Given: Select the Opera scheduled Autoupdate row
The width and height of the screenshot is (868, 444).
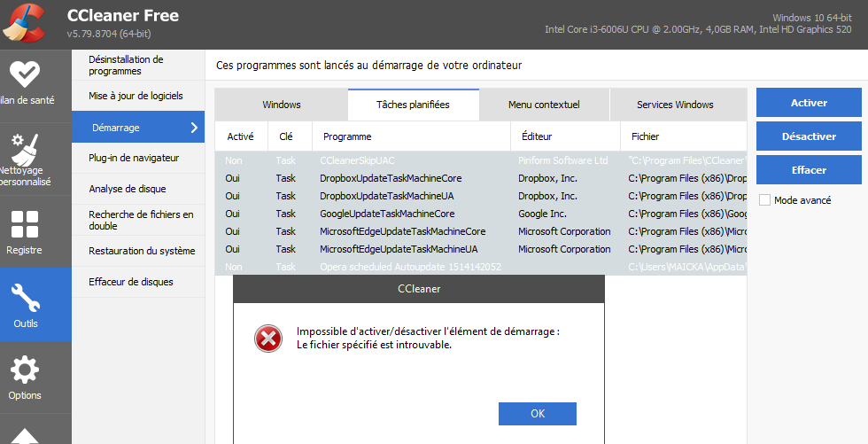Looking at the screenshot, I should (480, 267).
